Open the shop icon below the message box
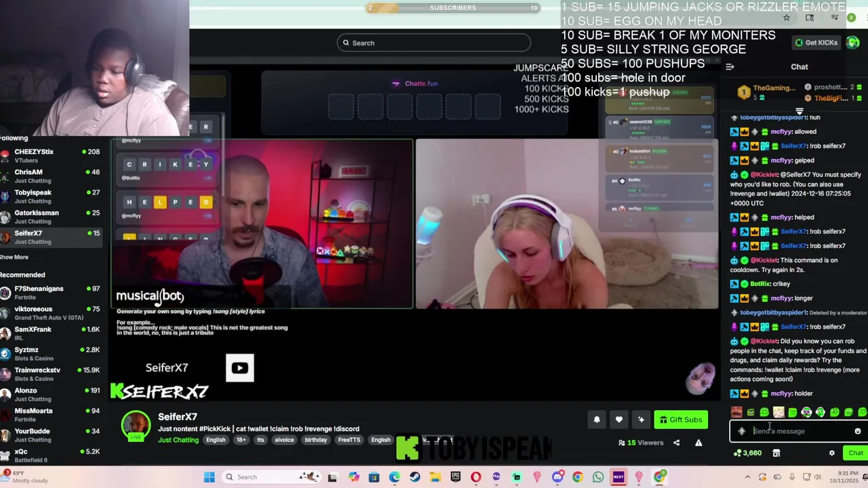Viewport: 868px width, 488px height. [x=776, y=453]
